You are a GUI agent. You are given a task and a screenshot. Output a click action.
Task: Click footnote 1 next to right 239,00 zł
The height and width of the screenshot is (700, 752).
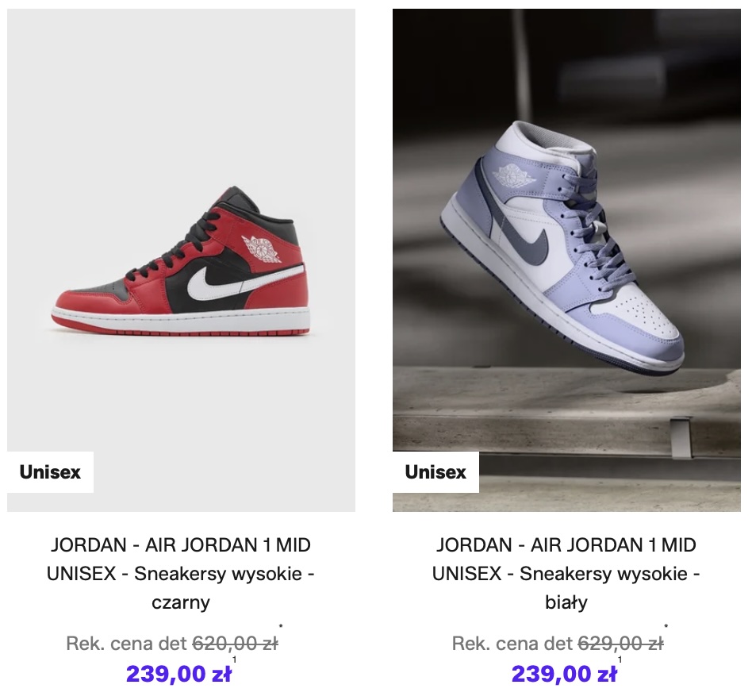pos(620,660)
